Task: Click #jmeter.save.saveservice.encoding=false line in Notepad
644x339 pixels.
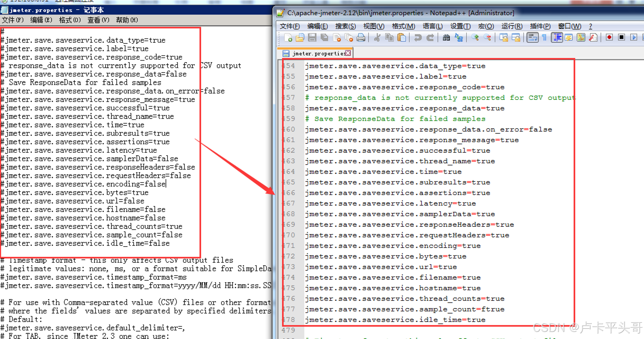Action: coord(83,184)
